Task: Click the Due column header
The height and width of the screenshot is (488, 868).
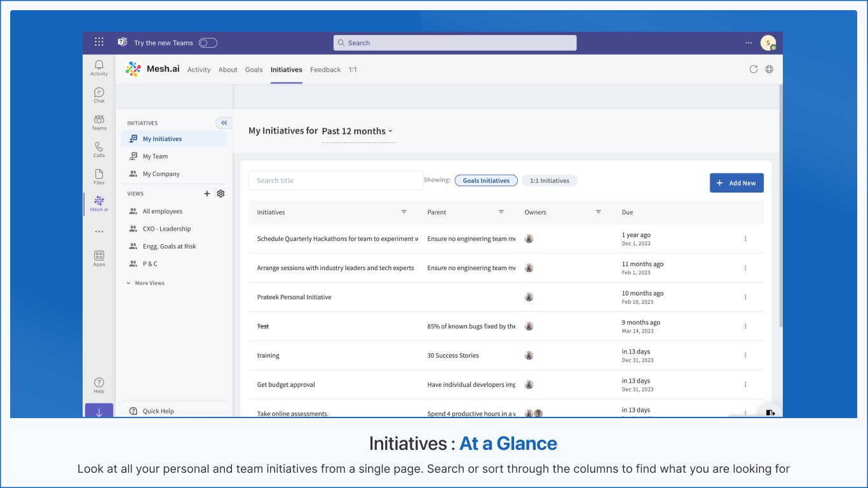Action: tap(627, 212)
